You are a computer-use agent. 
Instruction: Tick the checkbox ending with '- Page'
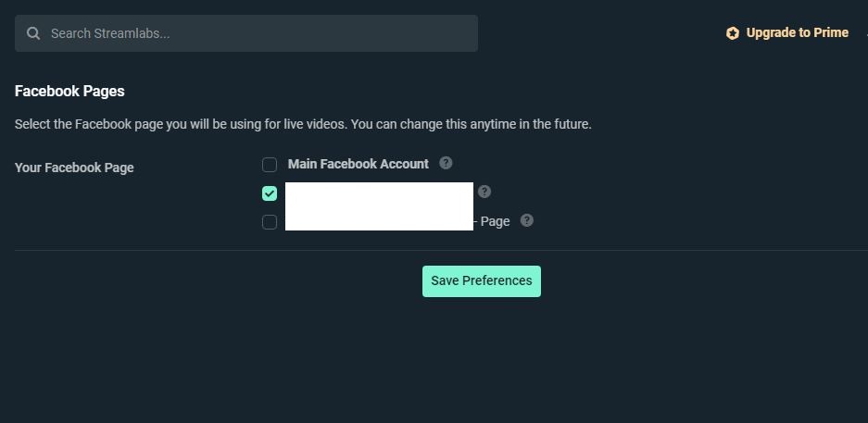(x=270, y=222)
